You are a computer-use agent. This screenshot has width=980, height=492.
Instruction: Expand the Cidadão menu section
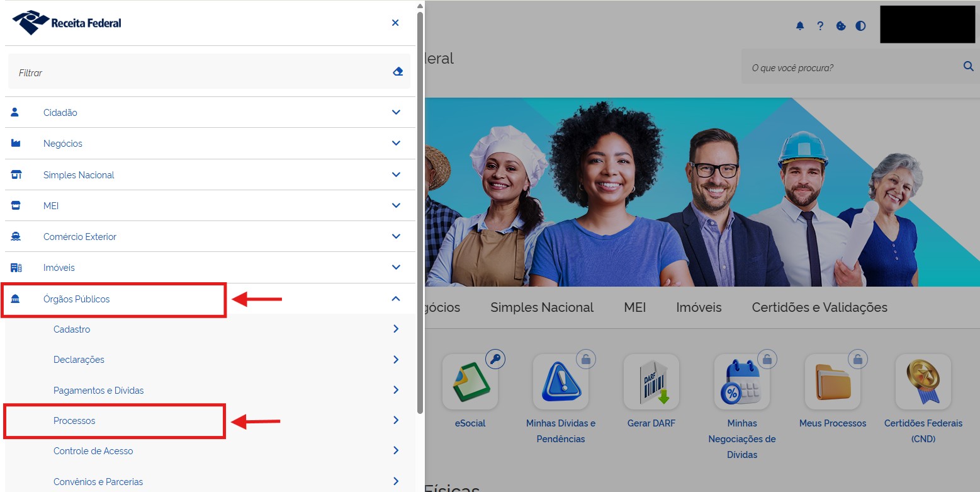tap(210, 112)
